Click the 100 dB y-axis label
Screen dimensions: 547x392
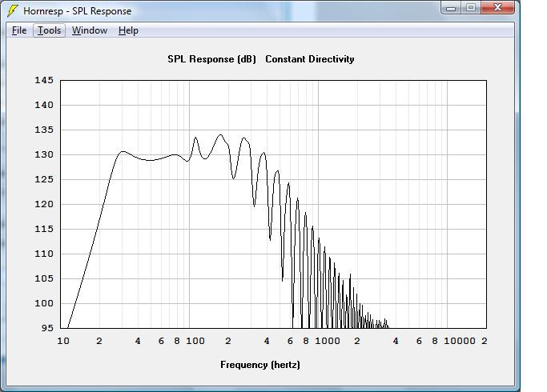[44, 303]
